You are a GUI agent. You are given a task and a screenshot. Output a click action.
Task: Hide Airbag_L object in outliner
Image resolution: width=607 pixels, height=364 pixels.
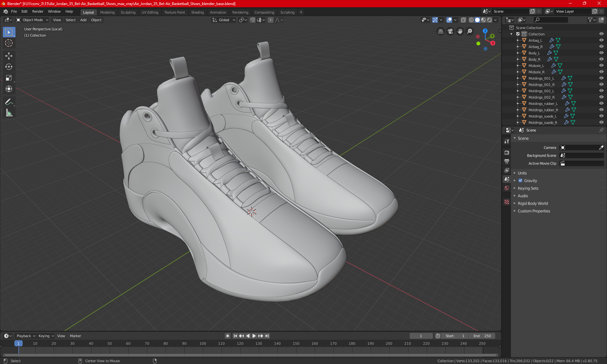pos(601,40)
